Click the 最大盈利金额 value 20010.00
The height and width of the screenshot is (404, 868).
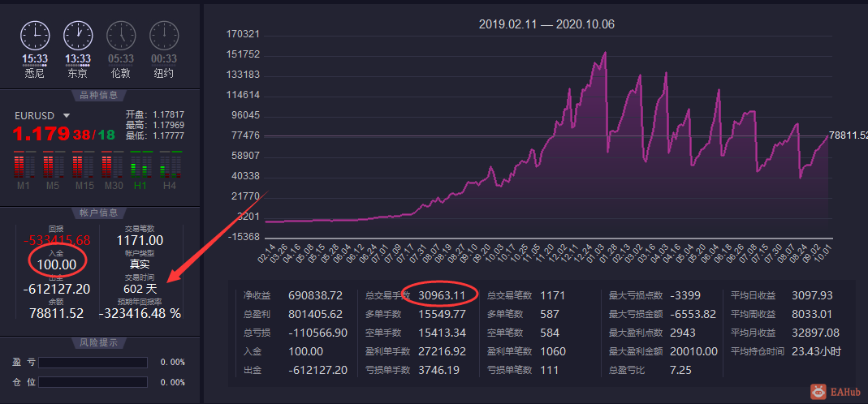pyautogui.click(x=693, y=351)
